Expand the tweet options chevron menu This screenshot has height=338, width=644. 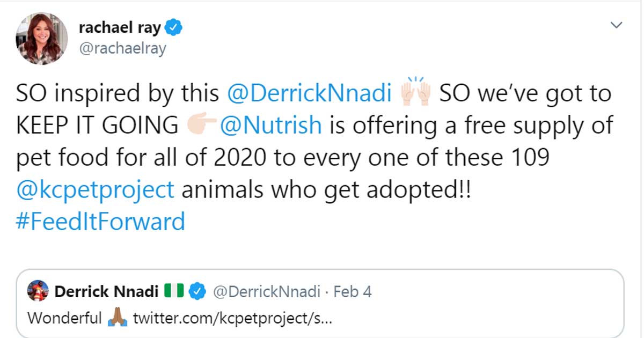coord(617,25)
